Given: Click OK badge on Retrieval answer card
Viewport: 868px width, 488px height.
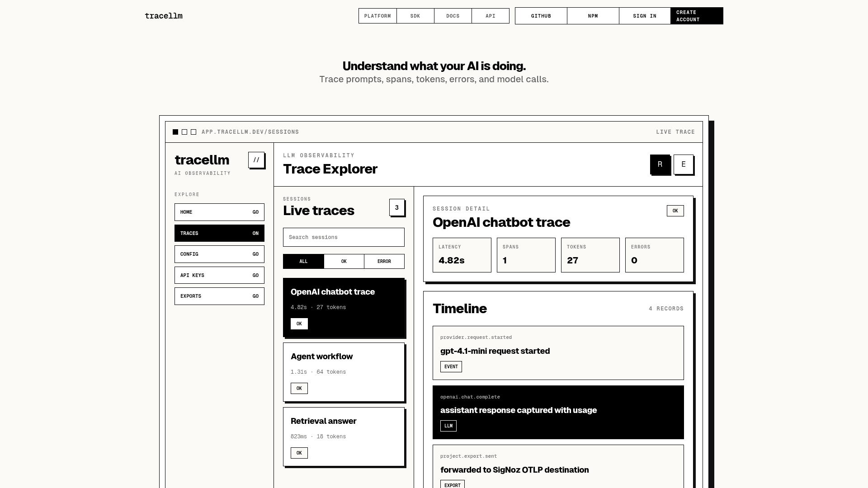Looking at the screenshot, I should tap(299, 453).
